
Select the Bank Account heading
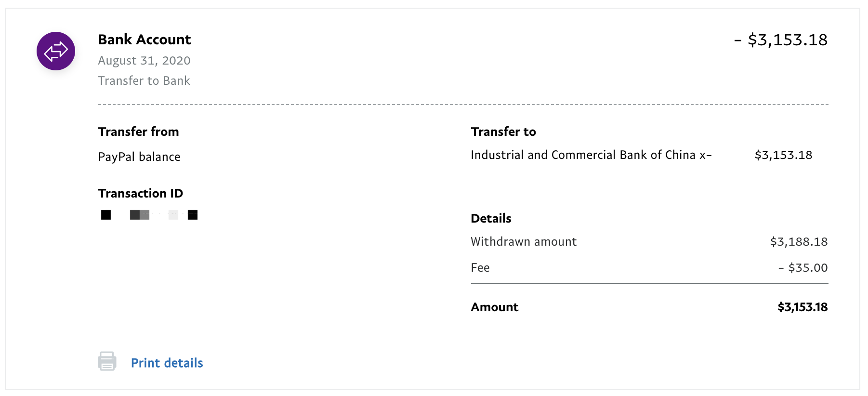145,40
